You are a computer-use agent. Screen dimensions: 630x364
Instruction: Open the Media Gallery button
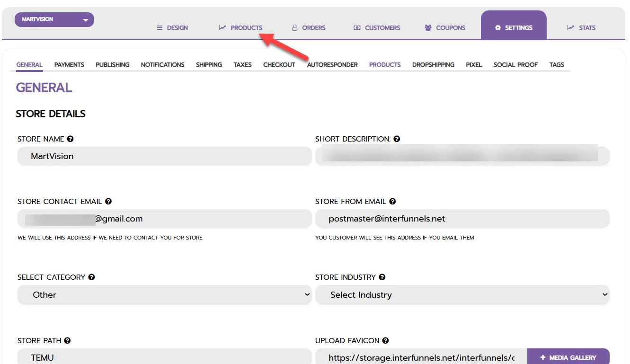568,357
